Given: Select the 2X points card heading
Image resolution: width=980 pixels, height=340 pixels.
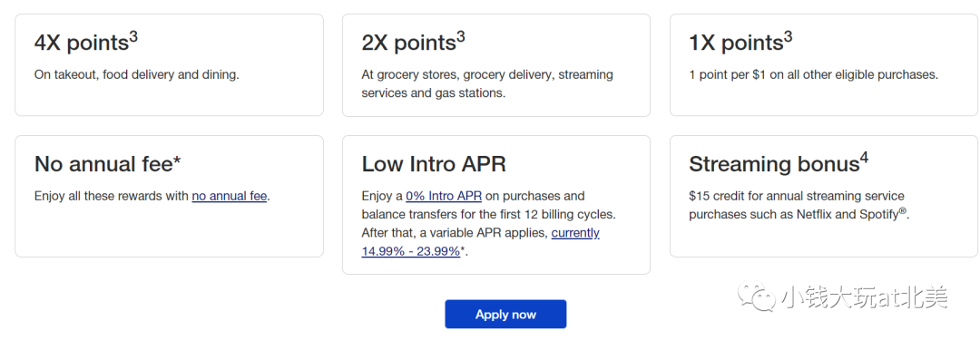Looking at the screenshot, I should (413, 43).
